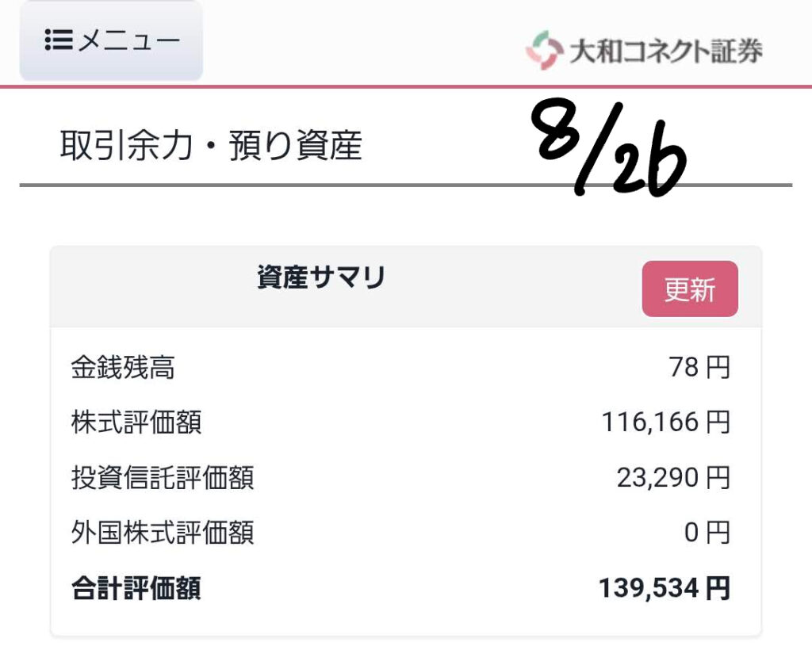Select the 合計評価額 total row label

[x=136, y=589]
